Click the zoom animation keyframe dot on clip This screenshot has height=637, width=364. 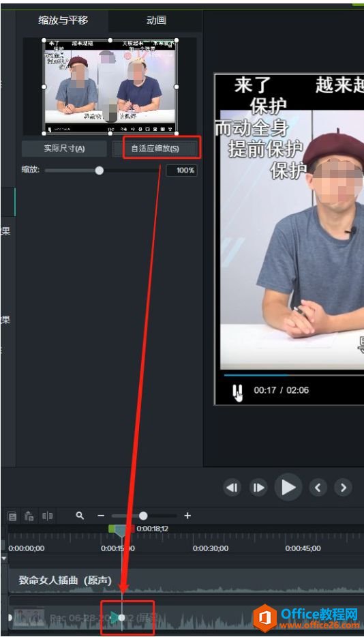pos(121,617)
